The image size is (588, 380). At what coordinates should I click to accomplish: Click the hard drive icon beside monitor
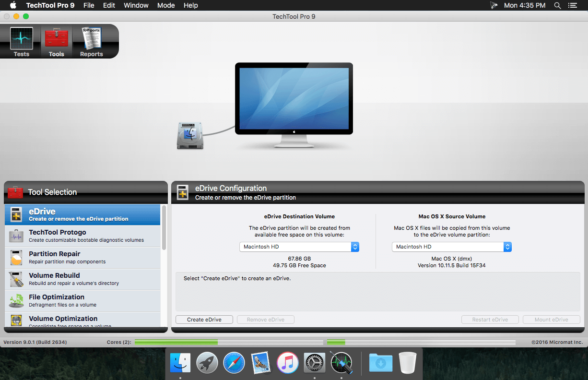190,135
